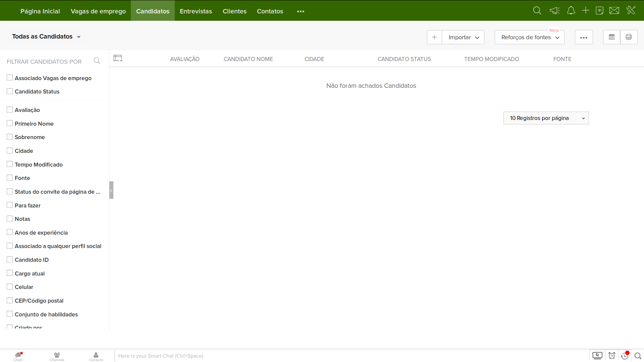Click the Importar button
The height and width of the screenshot is (362, 644).
(x=463, y=37)
